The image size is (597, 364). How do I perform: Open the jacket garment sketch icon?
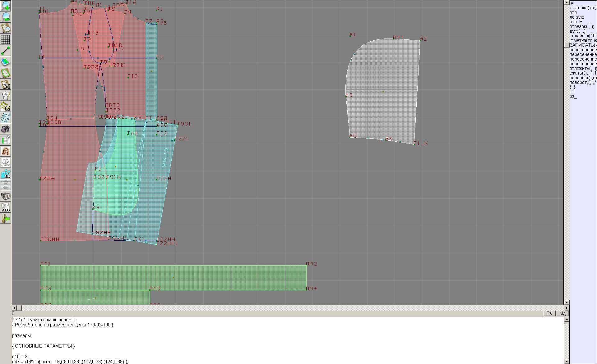coord(6,162)
